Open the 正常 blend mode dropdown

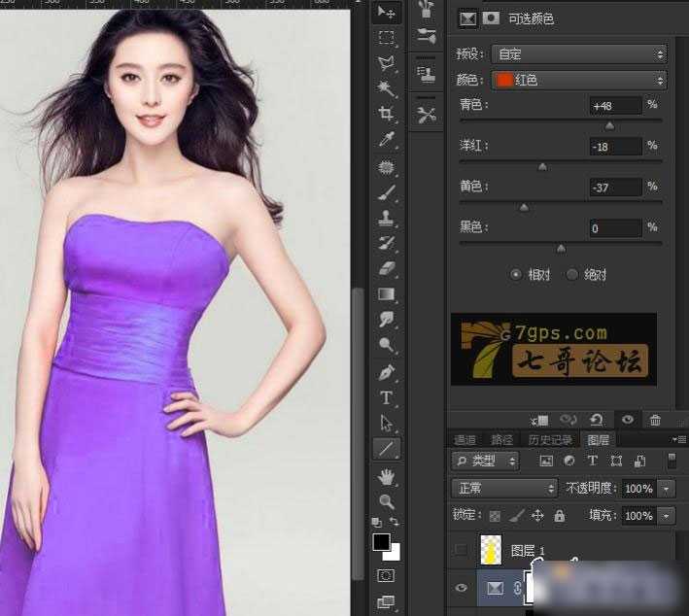(x=504, y=488)
